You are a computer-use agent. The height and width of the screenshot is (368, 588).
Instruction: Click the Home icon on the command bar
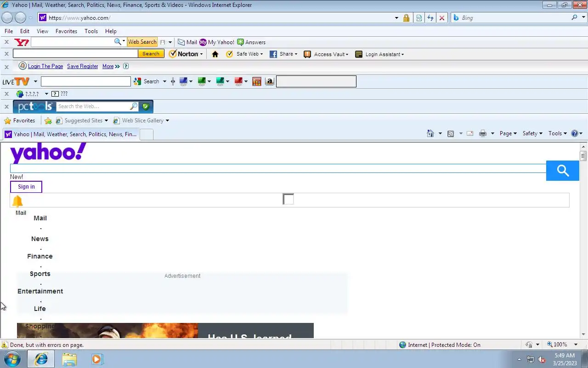tap(430, 133)
